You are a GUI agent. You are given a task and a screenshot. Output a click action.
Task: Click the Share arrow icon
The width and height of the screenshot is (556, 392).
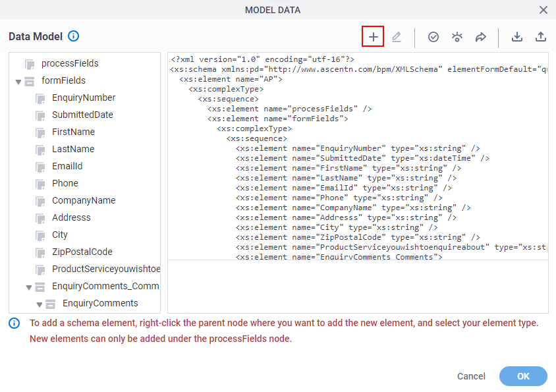(480, 37)
